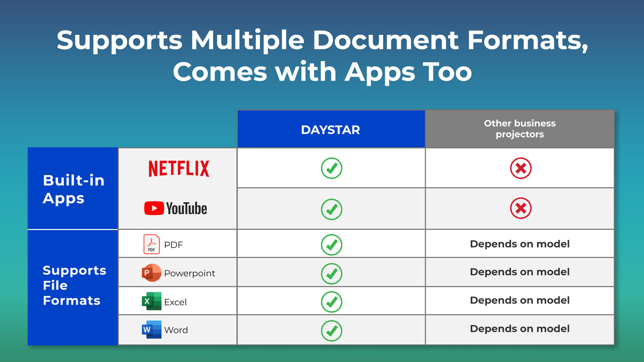This screenshot has width=644, height=362.
Task: Click the YouTube logo
Action: 175,208
